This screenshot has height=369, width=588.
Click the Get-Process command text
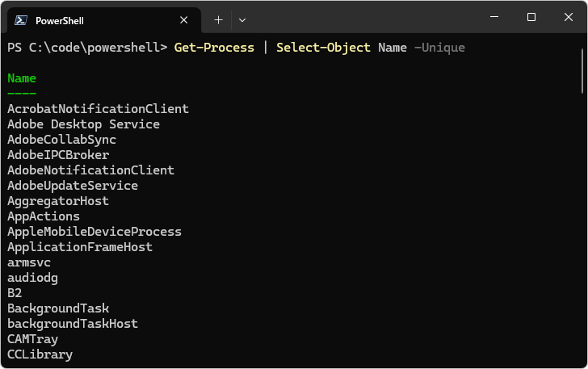[214, 48]
